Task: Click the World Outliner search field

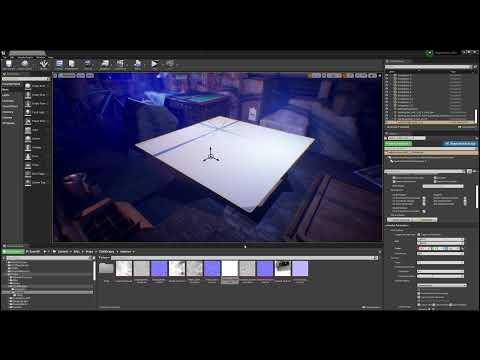Action: 429,67
